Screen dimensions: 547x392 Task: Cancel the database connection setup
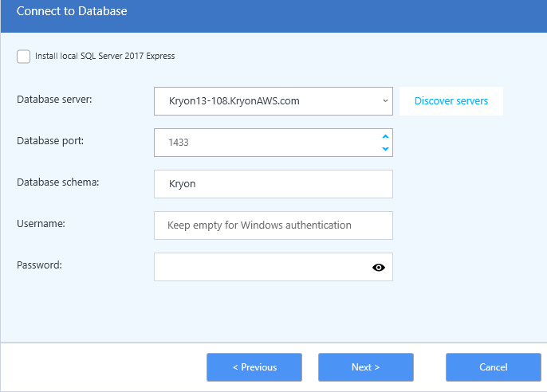coord(494,367)
